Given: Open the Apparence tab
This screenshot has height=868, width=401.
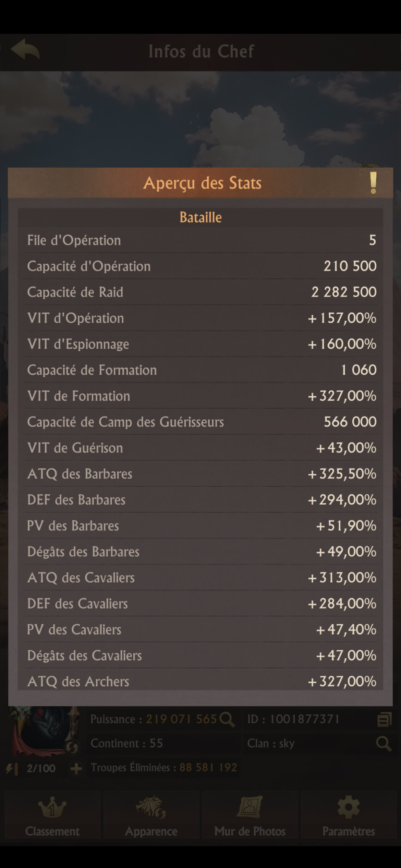Looking at the screenshot, I should (151, 816).
